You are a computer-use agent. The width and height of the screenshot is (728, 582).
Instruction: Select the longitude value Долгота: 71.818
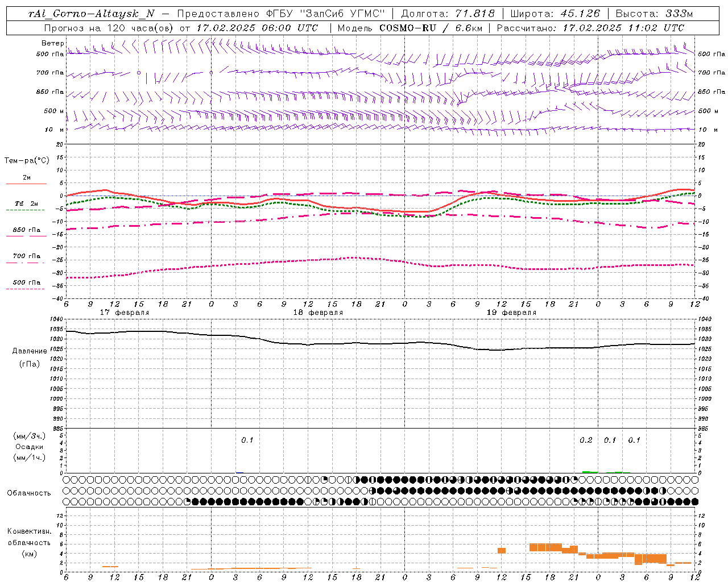448,14
